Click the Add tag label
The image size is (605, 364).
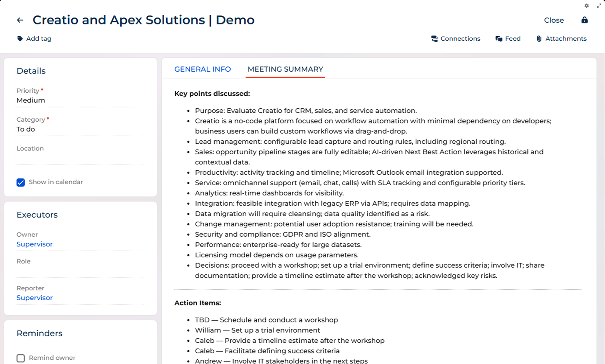[x=39, y=39]
